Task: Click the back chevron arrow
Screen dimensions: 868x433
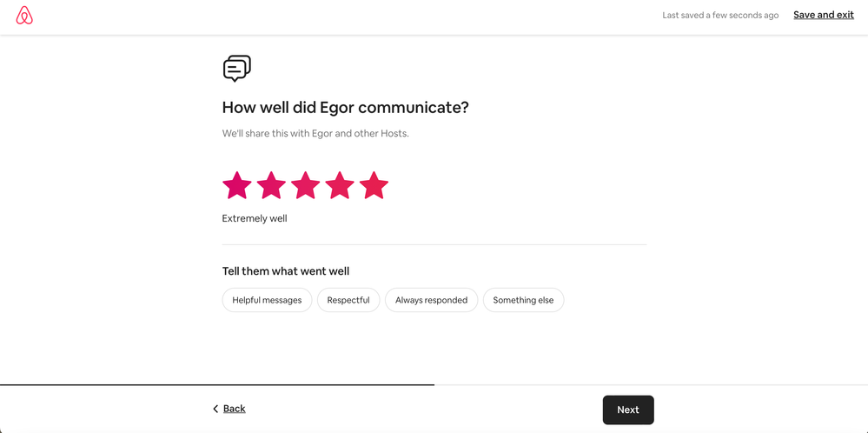Action: (x=215, y=409)
